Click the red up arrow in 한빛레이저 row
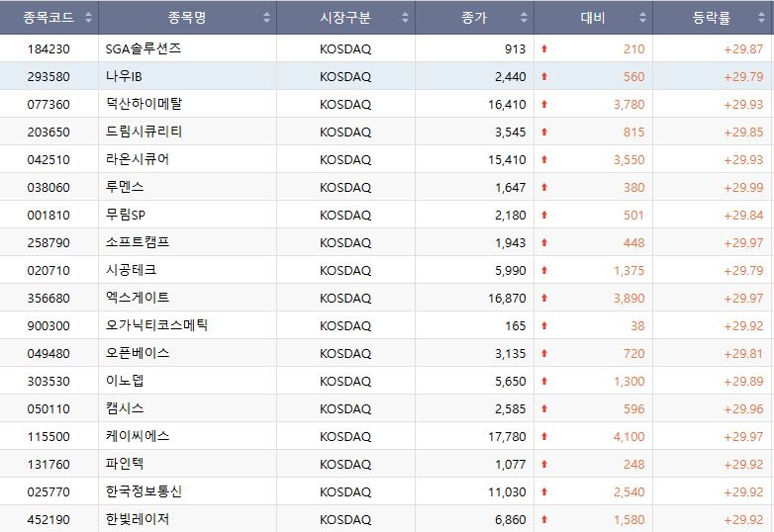This screenshot has height=532, width=774. (544, 519)
